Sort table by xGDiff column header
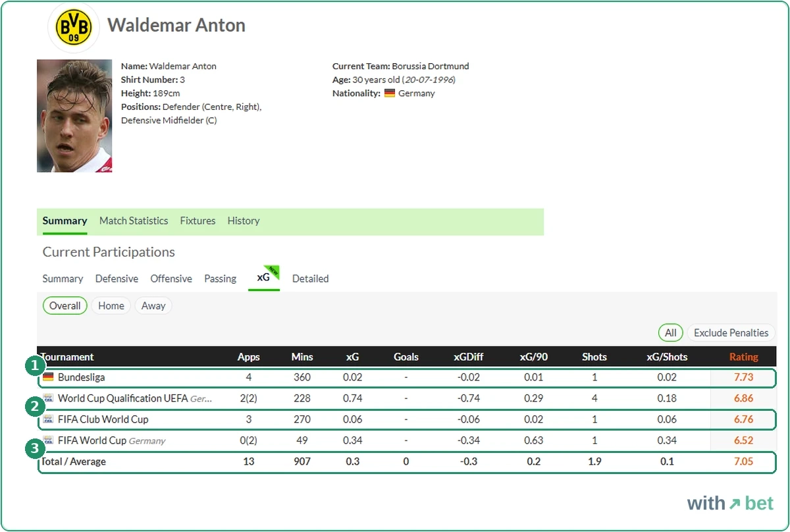 (469, 357)
